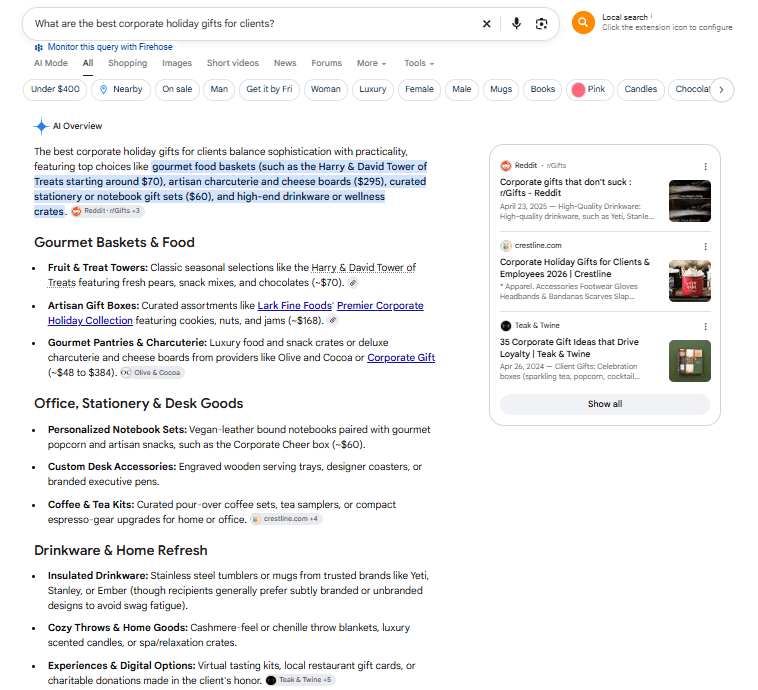Expand the More search menu

coord(371,63)
